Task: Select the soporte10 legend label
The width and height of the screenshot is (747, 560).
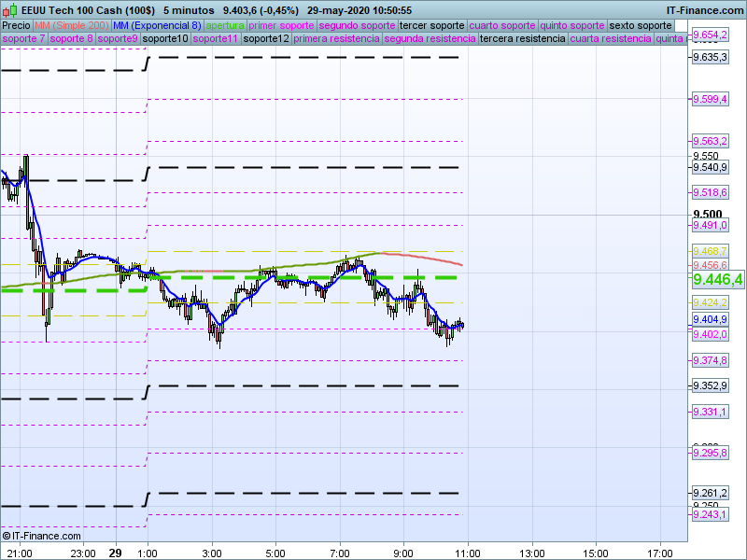Action: point(167,39)
